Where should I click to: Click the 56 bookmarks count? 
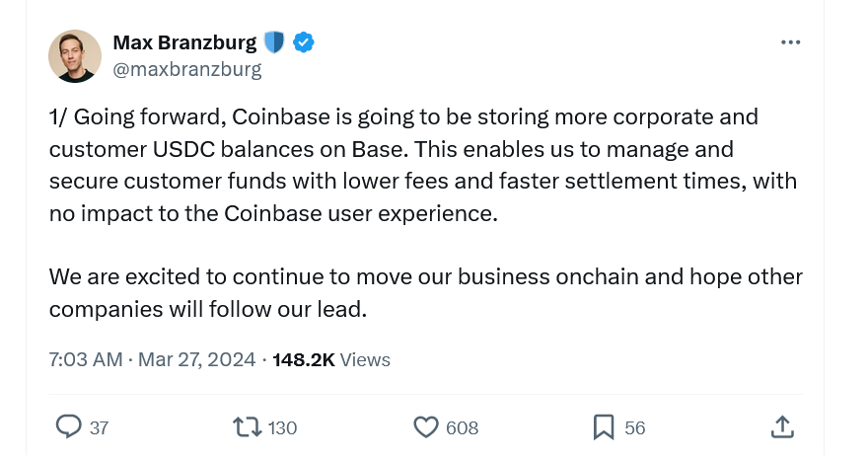coord(634,427)
